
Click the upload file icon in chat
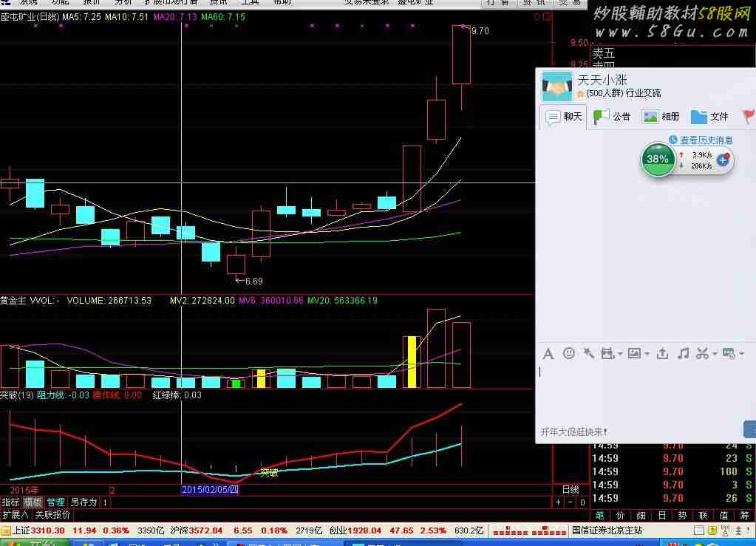662,354
